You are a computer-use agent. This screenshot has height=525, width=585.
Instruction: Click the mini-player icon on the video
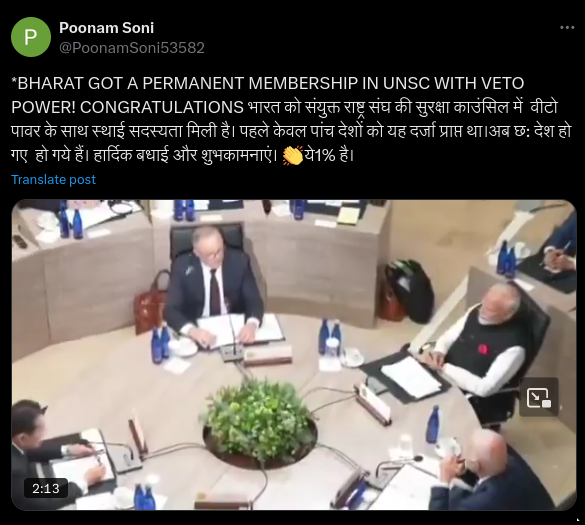click(x=539, y=397)
